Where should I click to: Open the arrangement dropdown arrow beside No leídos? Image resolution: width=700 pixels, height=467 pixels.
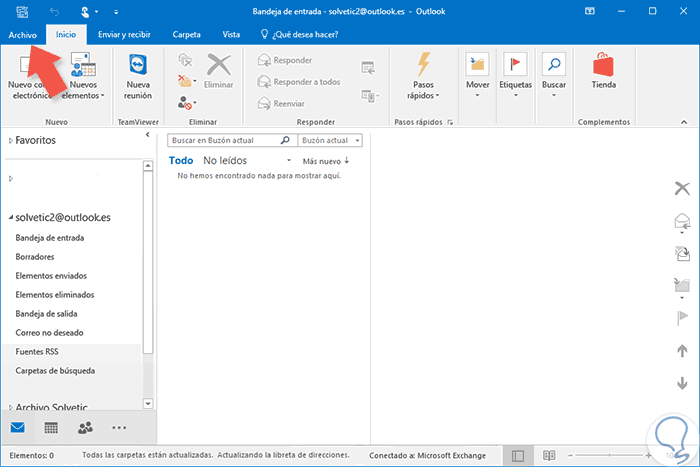point(289,160)
